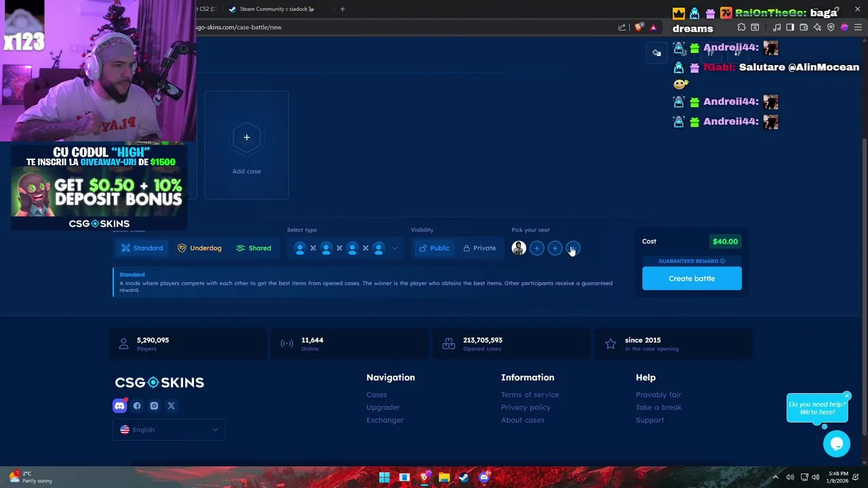
Task: Open Terms of service link
Action: (530, 394)
